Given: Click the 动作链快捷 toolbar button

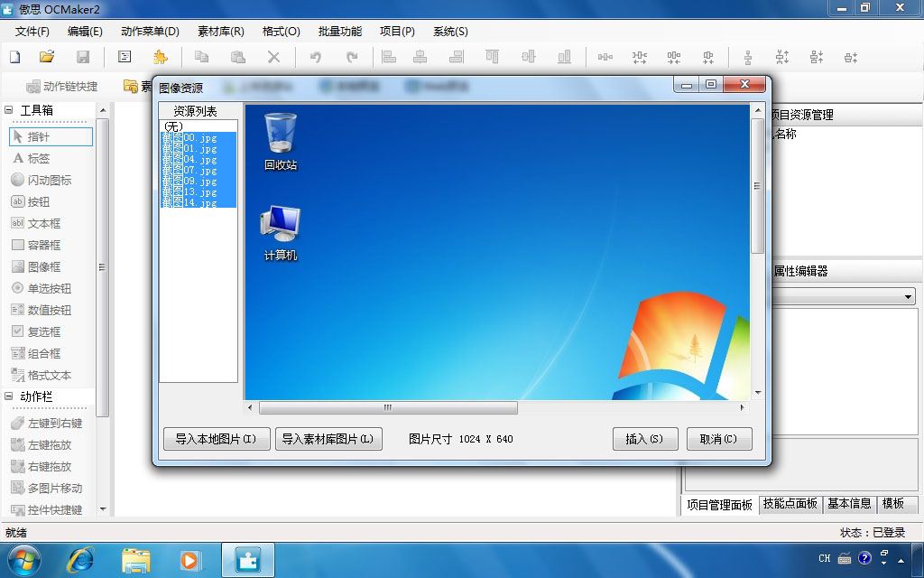Looking at the screenshot, I should coord(62,86).
